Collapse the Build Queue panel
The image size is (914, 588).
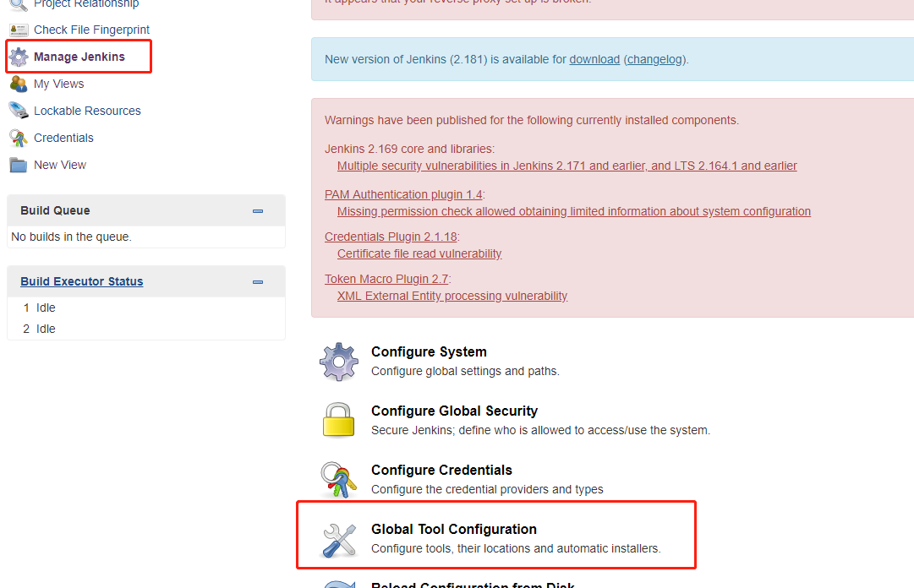[258, 210]
